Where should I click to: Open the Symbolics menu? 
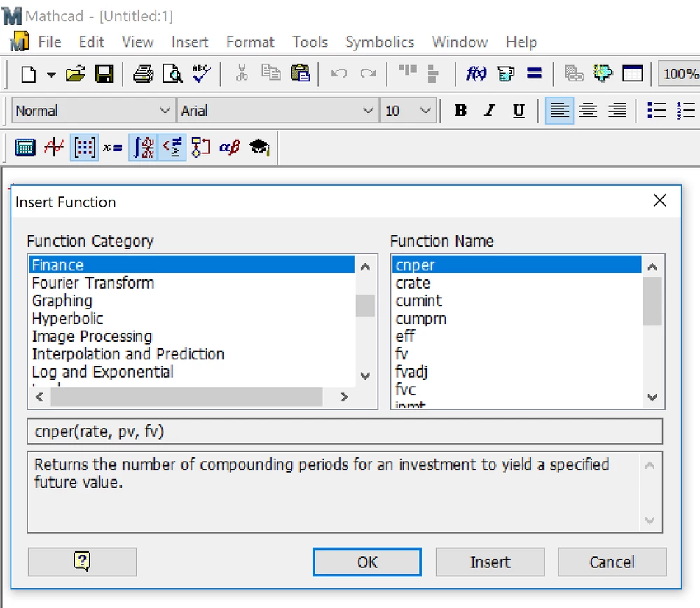[380, 42]
